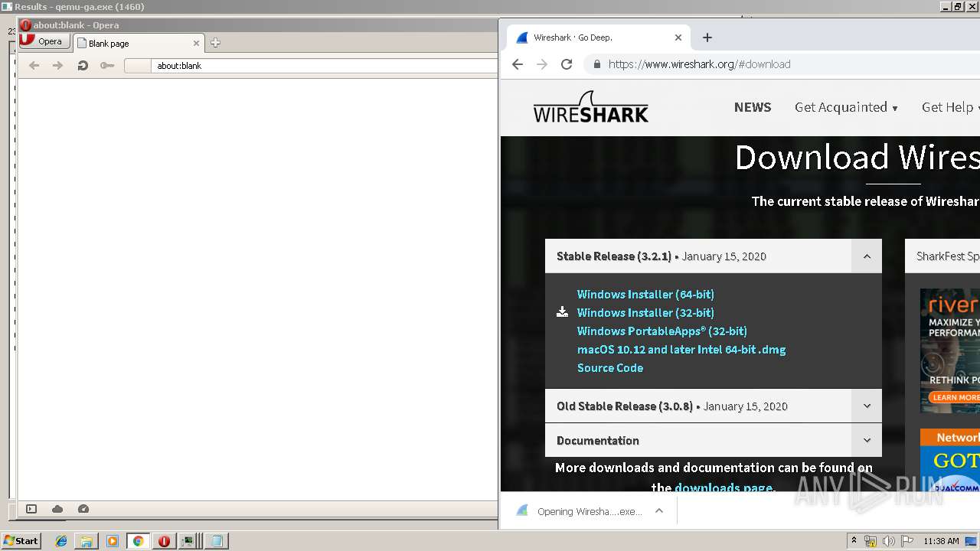Open the Source Code link
The width and height of the screenshot is (980, 551).
coord(610,368)
